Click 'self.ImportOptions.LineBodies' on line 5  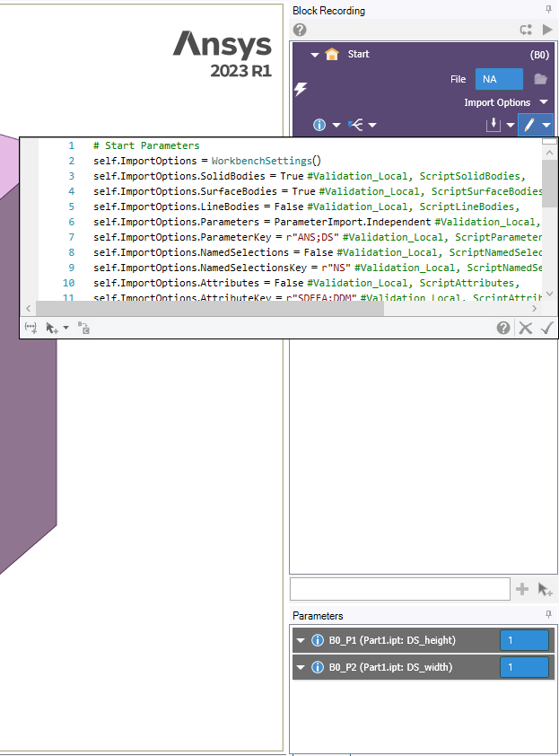177,207
